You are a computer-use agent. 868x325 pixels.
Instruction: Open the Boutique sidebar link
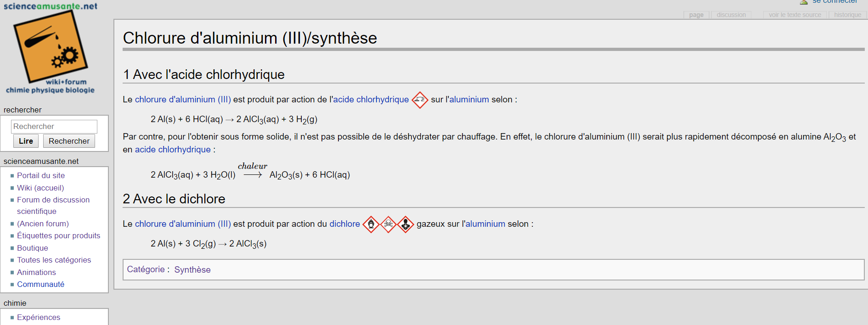(33, 248)
